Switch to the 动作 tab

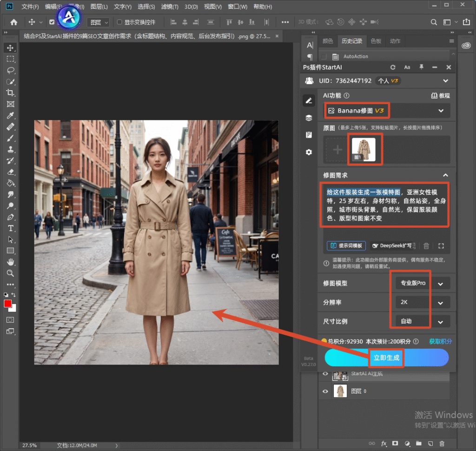pyautogui.click(x=395, y=41)
